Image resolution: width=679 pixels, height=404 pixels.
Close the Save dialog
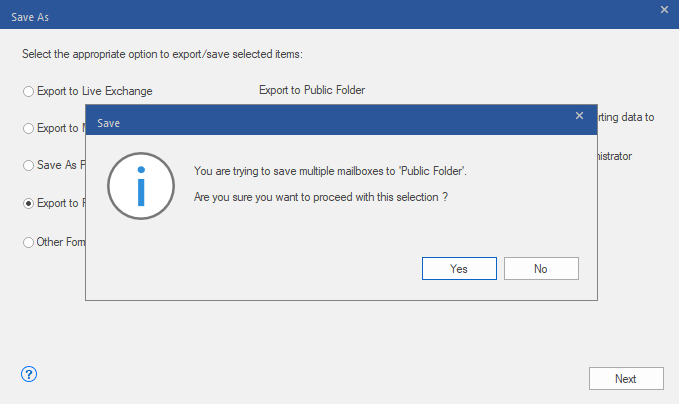click(579, 116)
